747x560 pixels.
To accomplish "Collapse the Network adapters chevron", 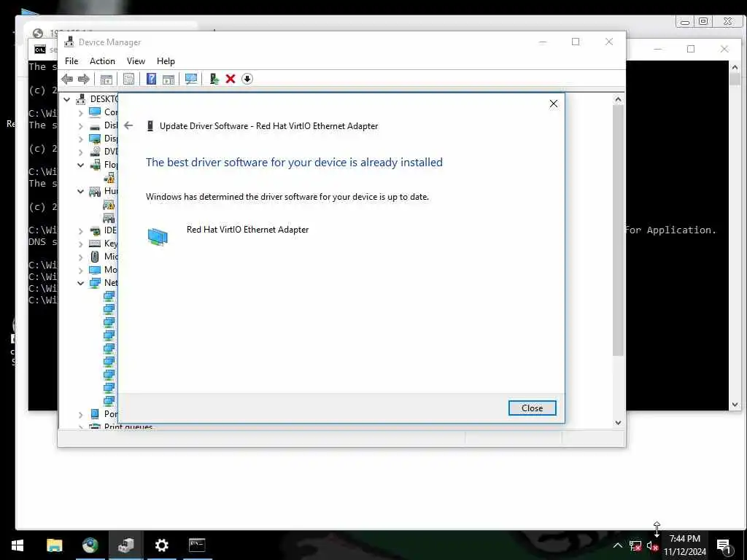I will click(x=80, y=283).
